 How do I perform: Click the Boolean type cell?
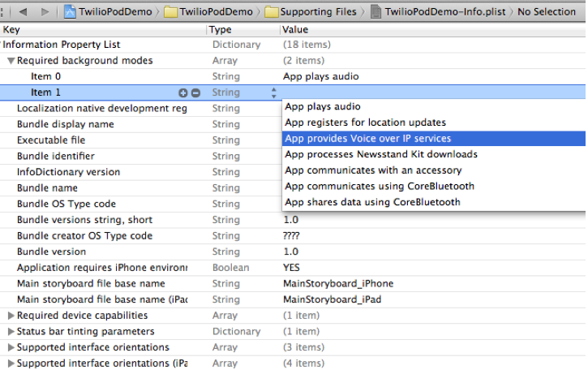(x=230, y=268)
